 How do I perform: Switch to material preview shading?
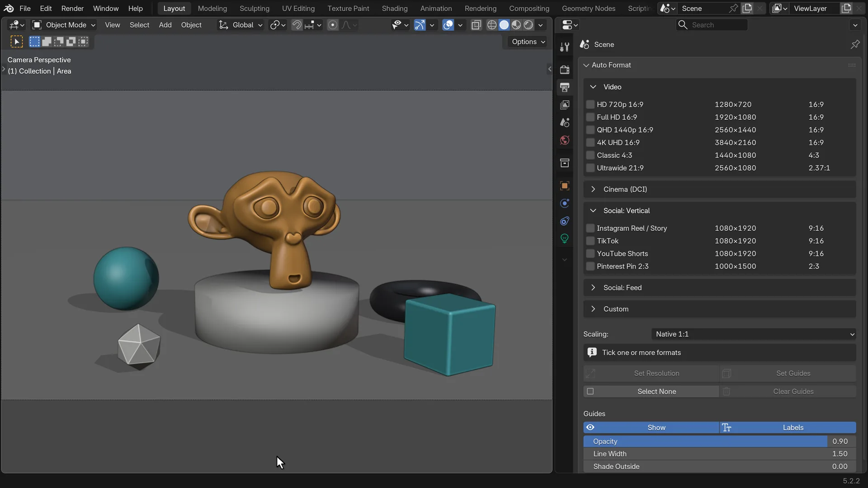click(516, 25)
